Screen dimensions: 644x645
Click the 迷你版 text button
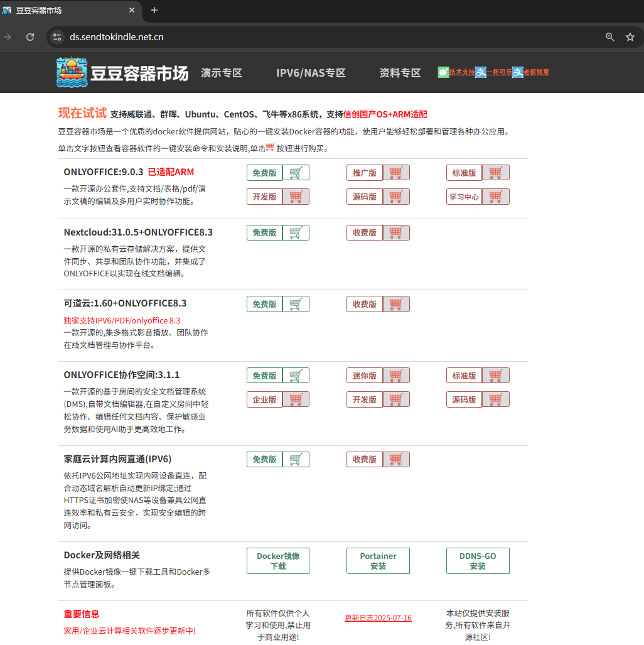[364, 376]
